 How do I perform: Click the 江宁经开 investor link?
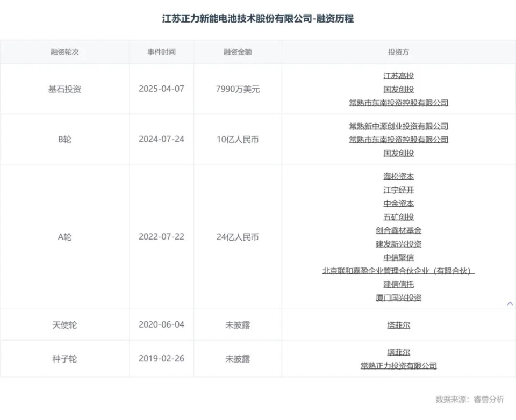[398, 190]
